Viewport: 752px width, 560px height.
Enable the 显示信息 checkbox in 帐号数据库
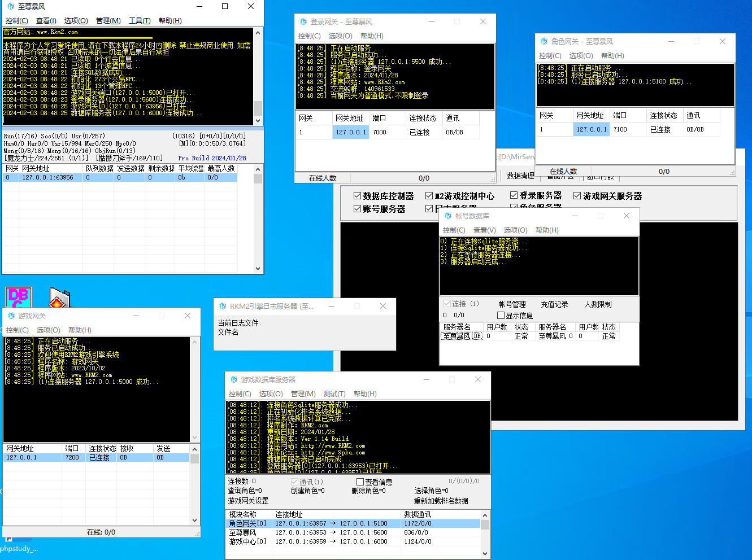tap(501, 316)
